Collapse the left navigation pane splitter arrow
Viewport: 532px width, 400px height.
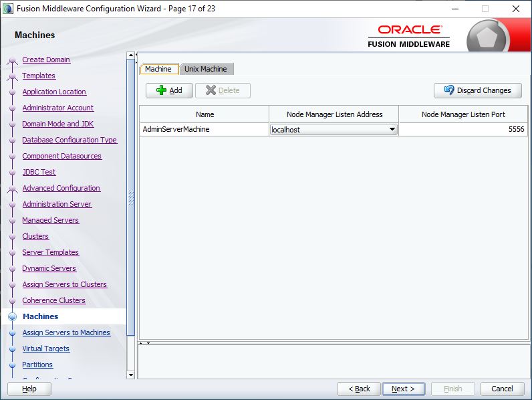(136, 56)
